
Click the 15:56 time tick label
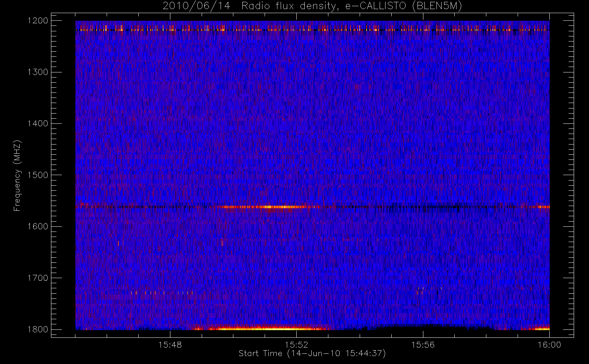pyautogui.click(x=423, y=345)
